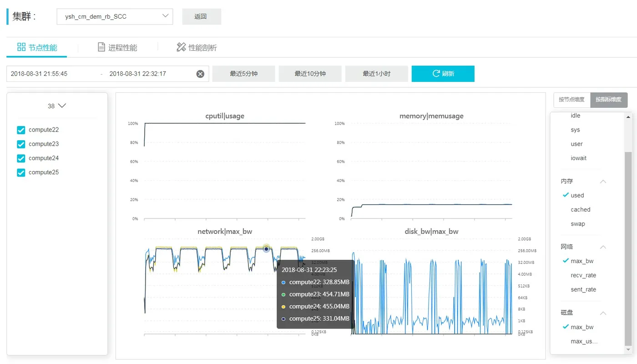Select 最近5分钟 time range
637x364 pixels.
point(243,74)
